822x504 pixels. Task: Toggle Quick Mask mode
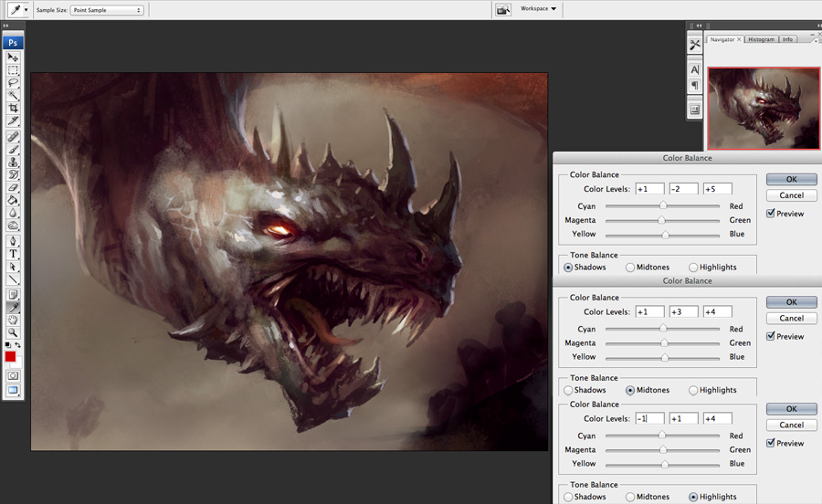[13, 375]
